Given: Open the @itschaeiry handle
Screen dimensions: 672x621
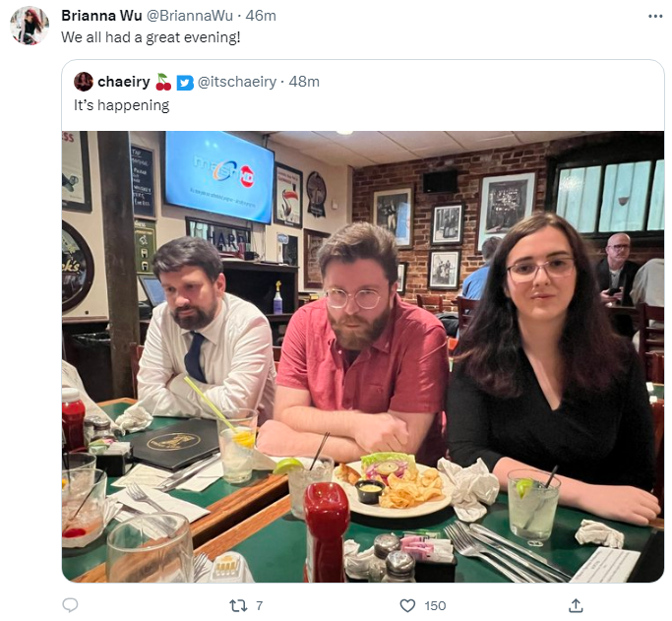Looking at the screenshot, I should pyautogui.click(x=237, y=82).
